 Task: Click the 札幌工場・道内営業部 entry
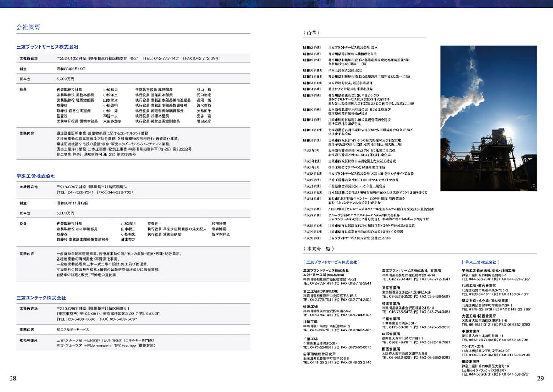click(479, 285)
